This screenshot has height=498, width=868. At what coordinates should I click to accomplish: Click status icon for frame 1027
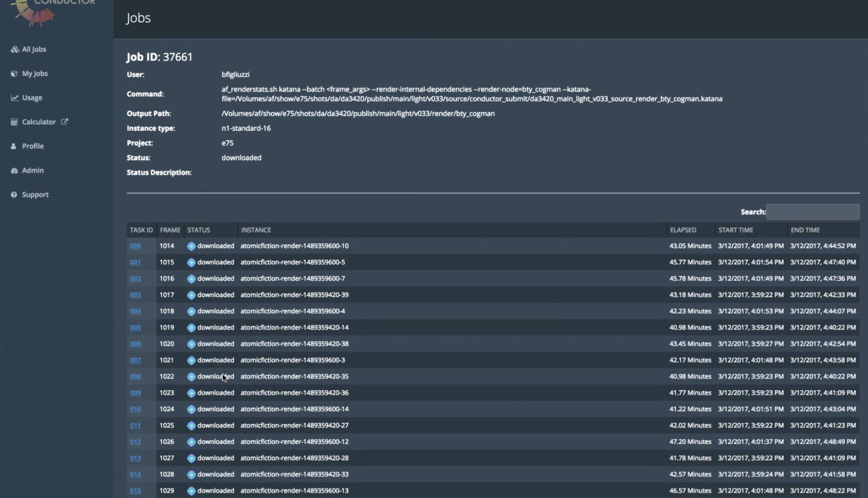pyautogui.click(x=191, y=458)
